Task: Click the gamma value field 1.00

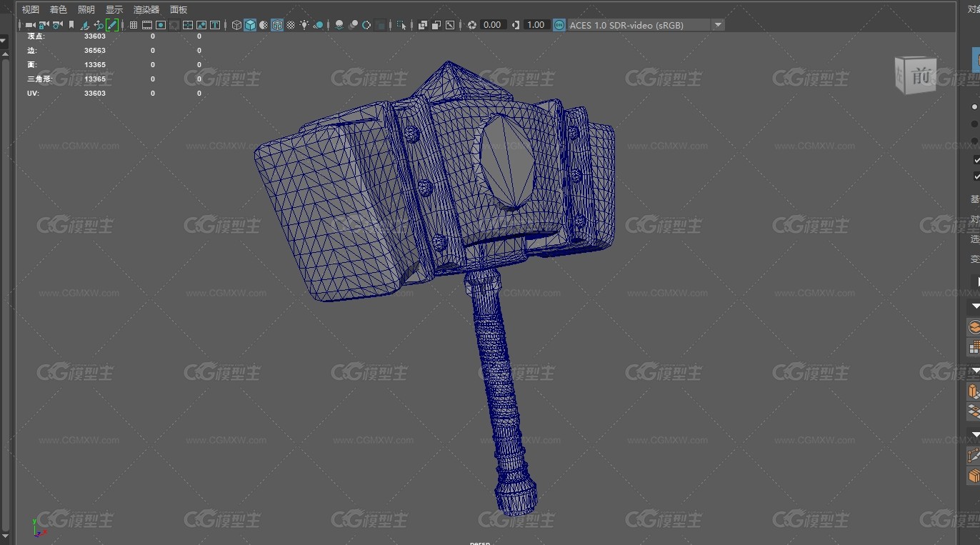Action: 536,25
